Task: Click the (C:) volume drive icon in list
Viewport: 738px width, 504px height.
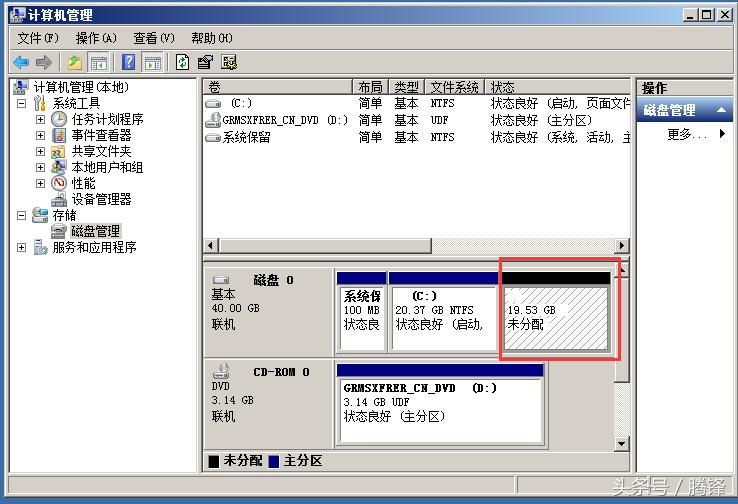Action: click(213, 104)
